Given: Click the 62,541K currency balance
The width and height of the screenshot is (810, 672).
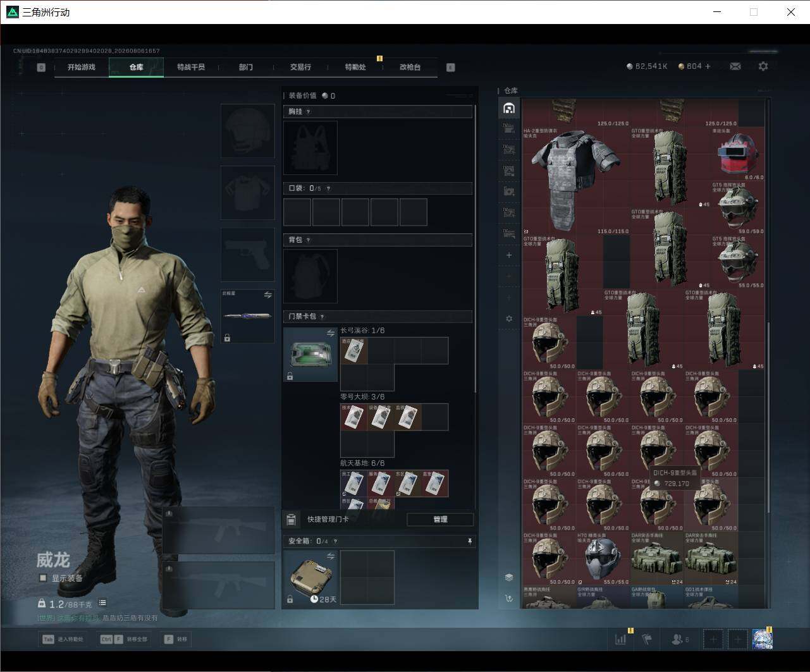Looking at the screenshot, I should [x=647, y=66].
